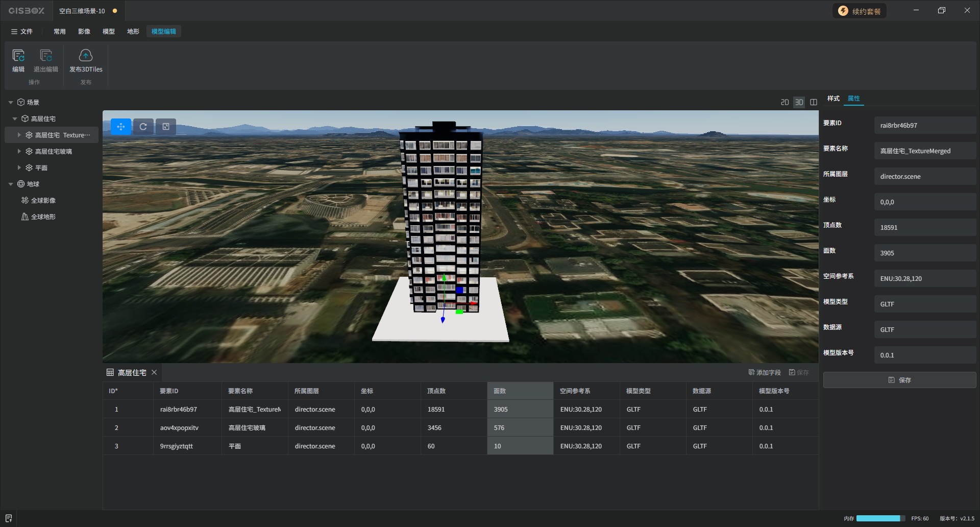Click the 保存 save button in properties panel

(x=899, y=380)
